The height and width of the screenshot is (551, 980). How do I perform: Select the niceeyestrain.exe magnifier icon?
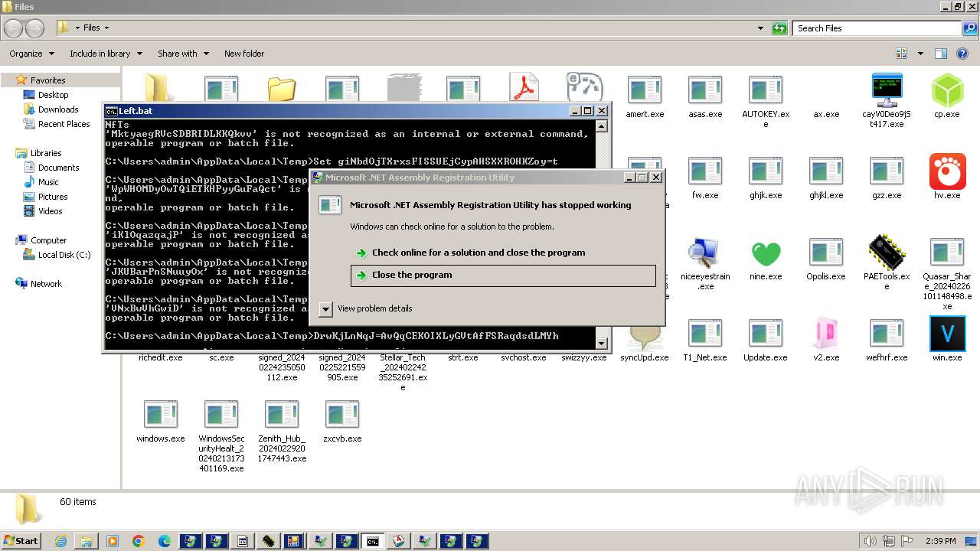pyautogui.click(x=704, y=253)
